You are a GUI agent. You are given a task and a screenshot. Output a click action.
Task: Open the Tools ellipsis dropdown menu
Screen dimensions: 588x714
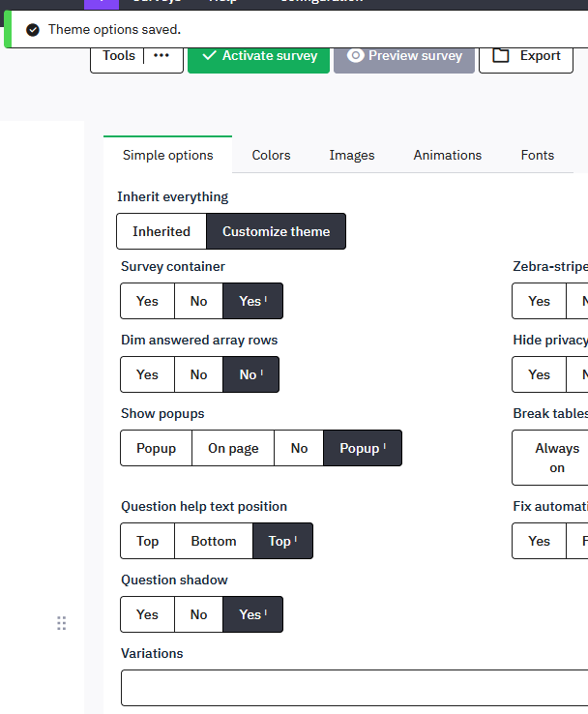click(162, 56)
